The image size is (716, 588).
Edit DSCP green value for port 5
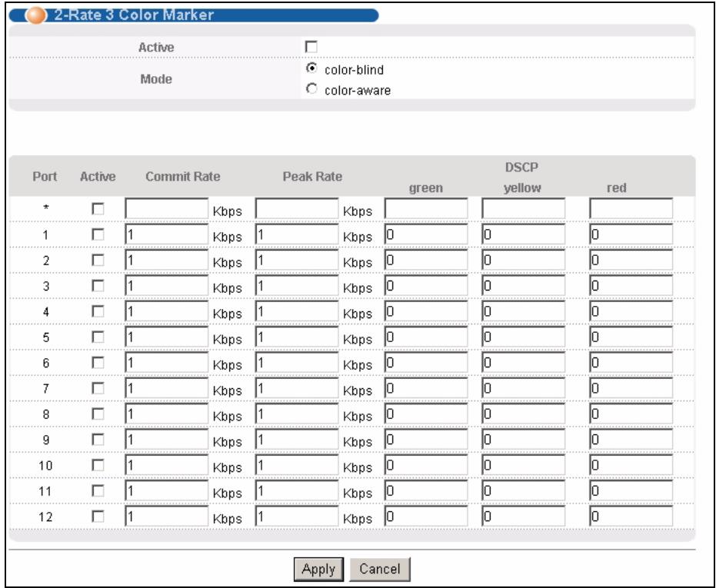click(426, 337)
